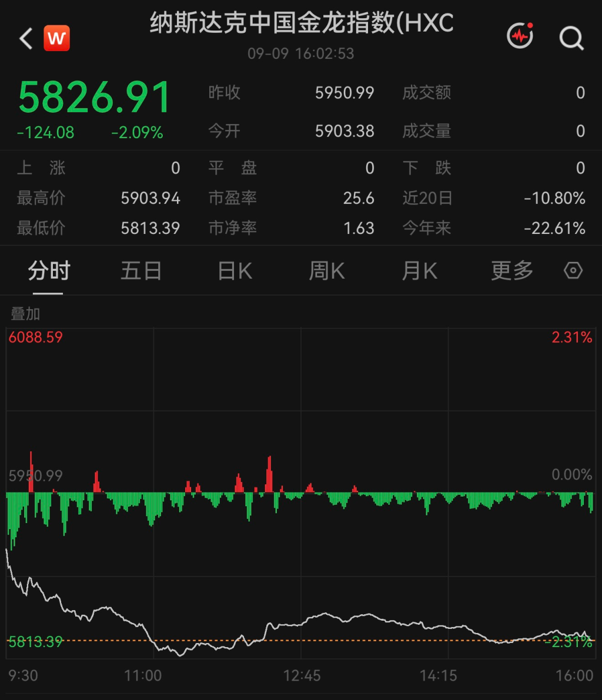
Task: Tap the 叠加 overlay button
Action: coord(25,314)
